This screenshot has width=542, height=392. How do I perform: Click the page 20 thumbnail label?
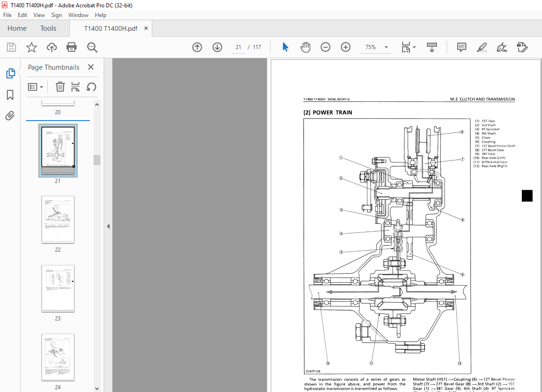[58, 112]
